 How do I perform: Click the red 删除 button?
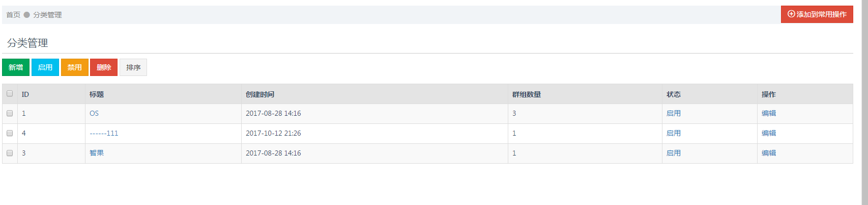[x=104, y=67]
